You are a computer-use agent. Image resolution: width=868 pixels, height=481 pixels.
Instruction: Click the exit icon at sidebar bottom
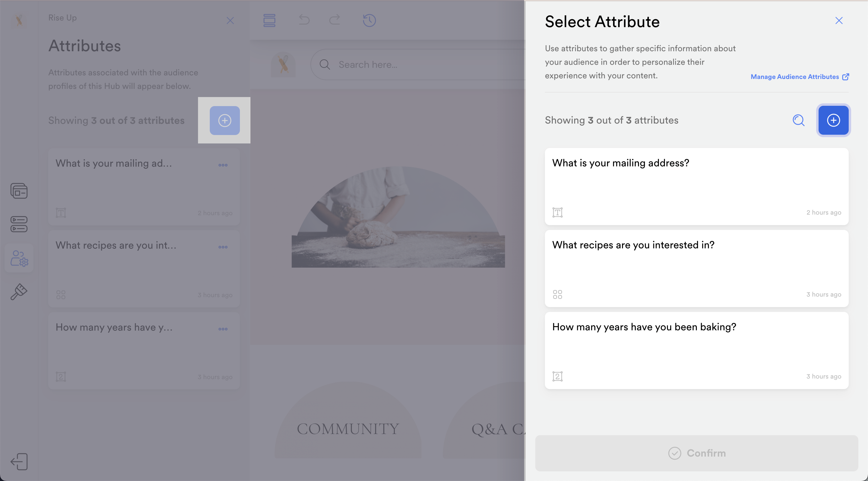(x=19, y=461)
